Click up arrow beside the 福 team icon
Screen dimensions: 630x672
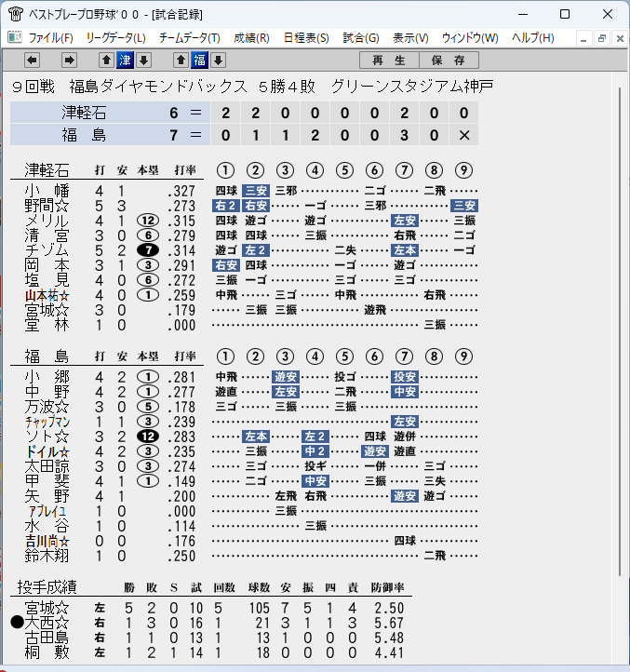pos(181,60)
